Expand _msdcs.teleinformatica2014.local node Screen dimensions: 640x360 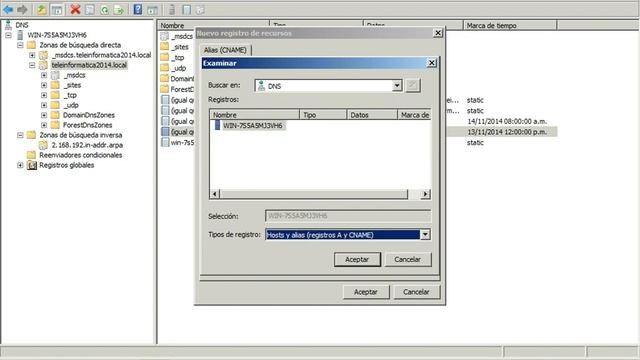coord(32,55)
